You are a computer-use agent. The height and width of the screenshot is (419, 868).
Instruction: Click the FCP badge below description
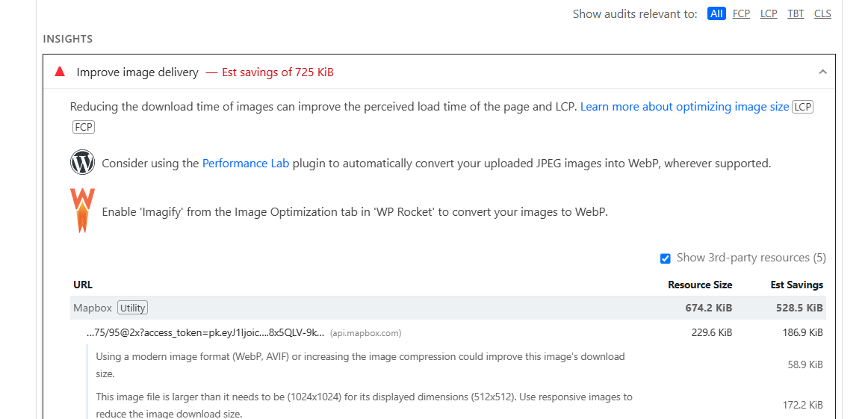[84, 127]
